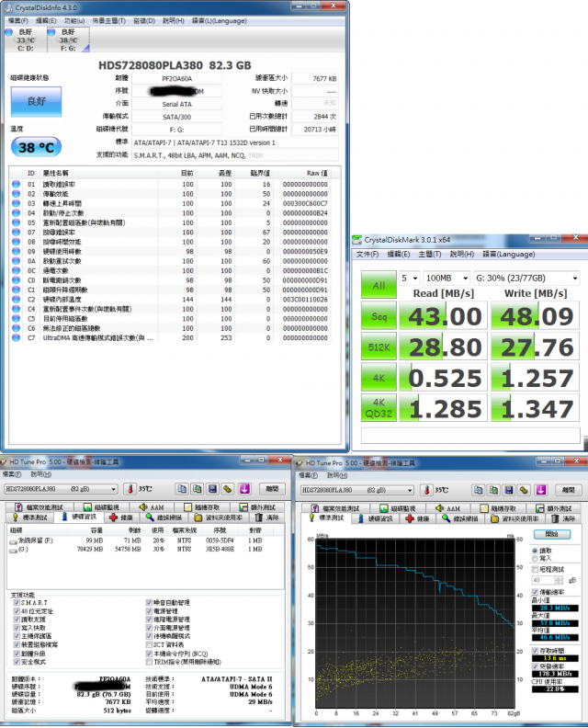Click the empty CrystalDiskMark status text field
The image size is (588, 728).
470,436
